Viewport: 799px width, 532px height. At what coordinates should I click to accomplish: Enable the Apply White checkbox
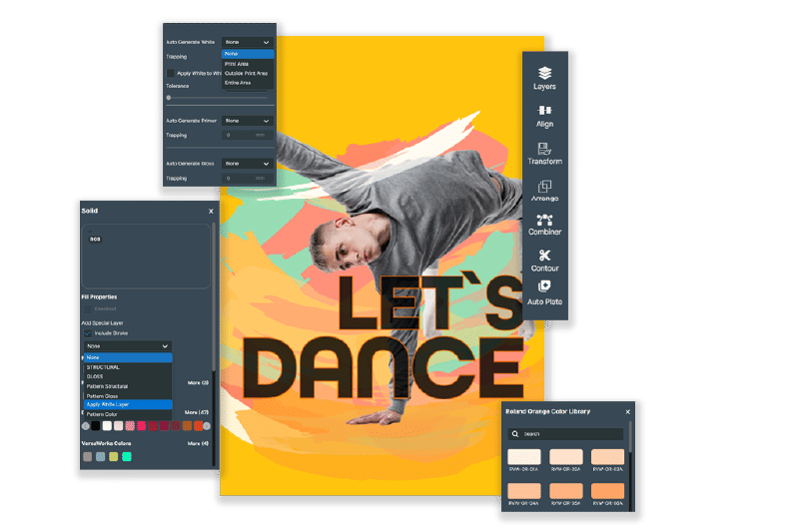click(171, 73)
